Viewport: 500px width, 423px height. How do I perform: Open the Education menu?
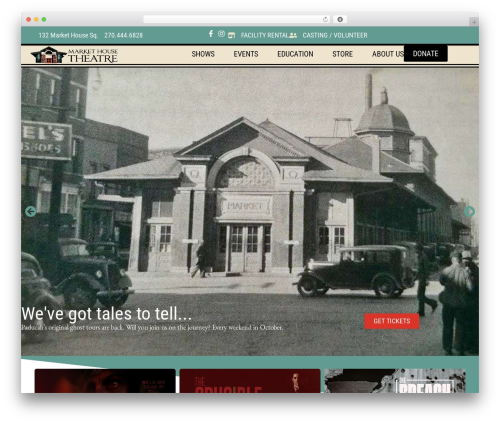tap(295, 54)
